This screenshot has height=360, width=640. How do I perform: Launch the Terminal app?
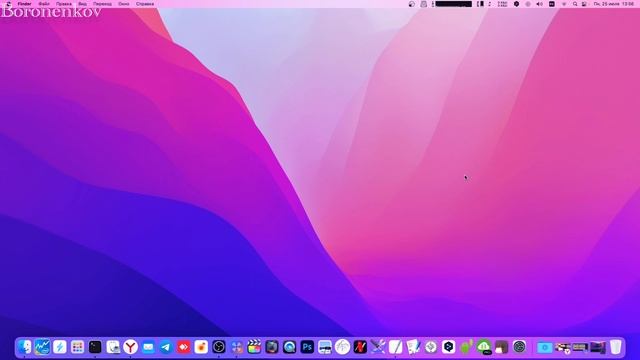(95, 347)
